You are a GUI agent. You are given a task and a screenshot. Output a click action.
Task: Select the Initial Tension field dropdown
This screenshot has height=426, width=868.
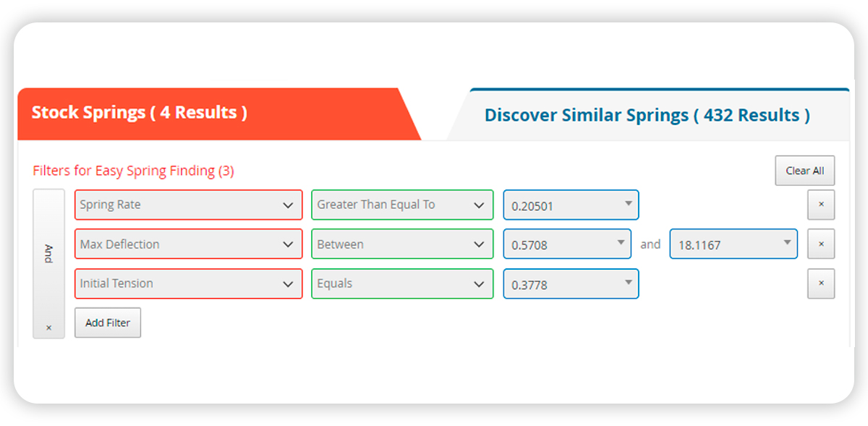coord(188,284)
